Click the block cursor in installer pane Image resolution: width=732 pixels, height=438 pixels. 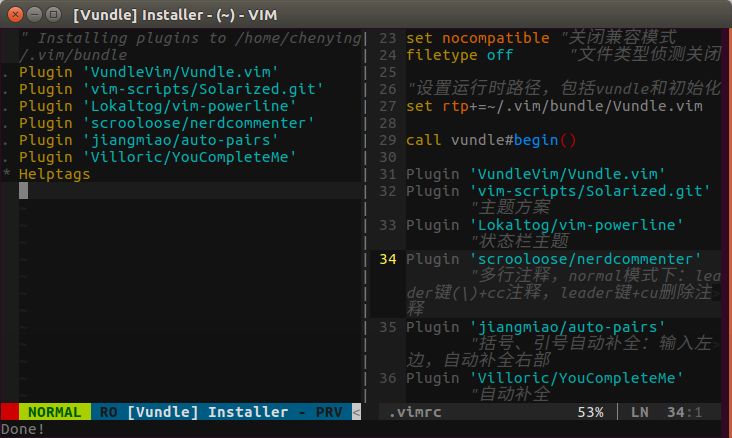pyautogui.click(x=23, y=191)
